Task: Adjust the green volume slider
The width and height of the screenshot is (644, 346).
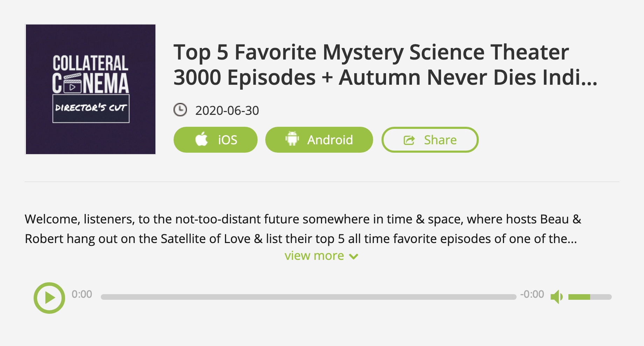Action: pos(590,297)
